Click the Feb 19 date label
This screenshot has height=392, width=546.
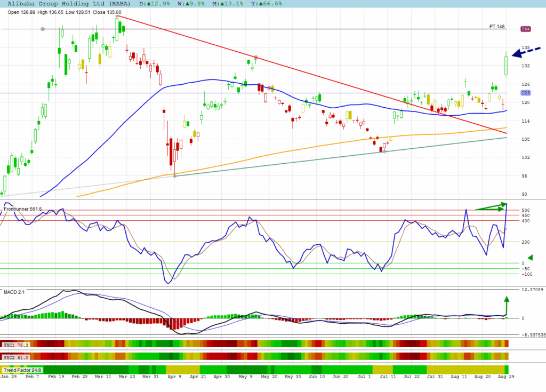(x=56, y=377)
